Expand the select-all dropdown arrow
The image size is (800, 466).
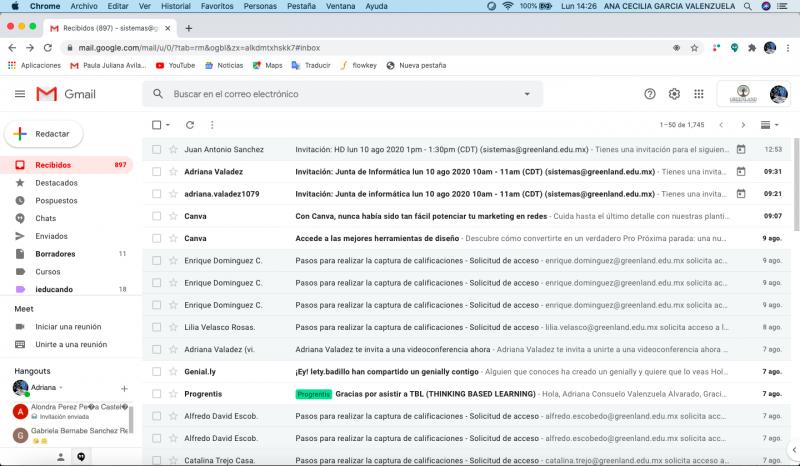pos(168,125)
